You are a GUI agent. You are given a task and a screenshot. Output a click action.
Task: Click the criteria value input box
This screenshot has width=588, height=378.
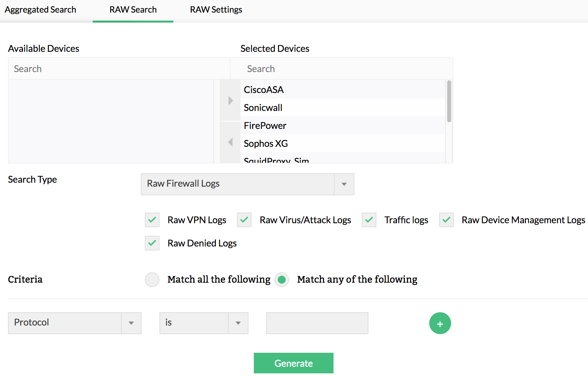coord(317,323)
